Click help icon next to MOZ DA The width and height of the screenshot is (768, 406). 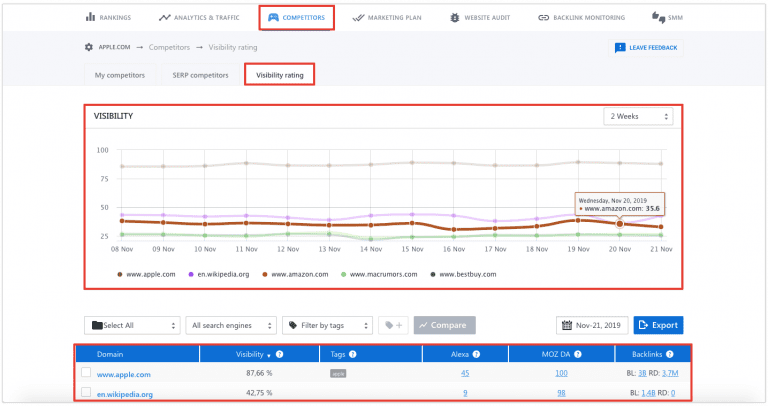[x=577, y=354]
